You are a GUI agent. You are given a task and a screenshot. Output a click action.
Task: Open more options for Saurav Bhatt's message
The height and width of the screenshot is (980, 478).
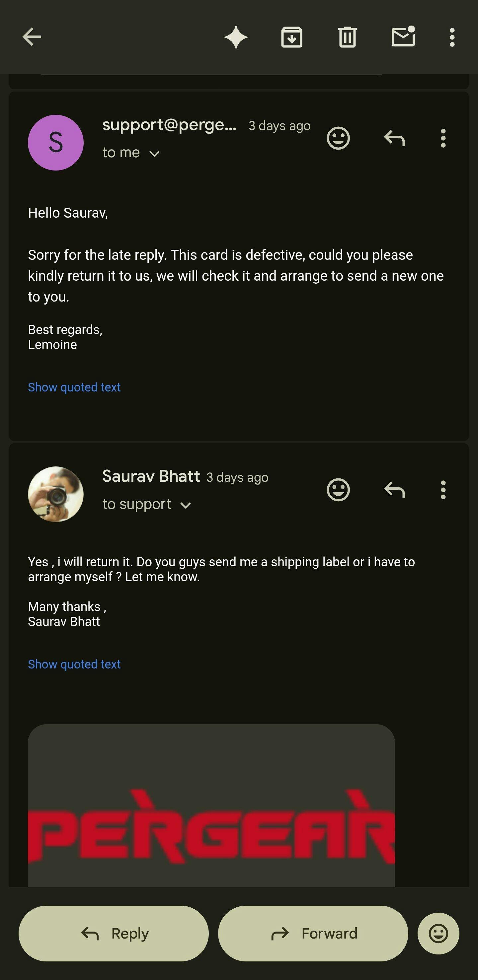tap(443, 490)
